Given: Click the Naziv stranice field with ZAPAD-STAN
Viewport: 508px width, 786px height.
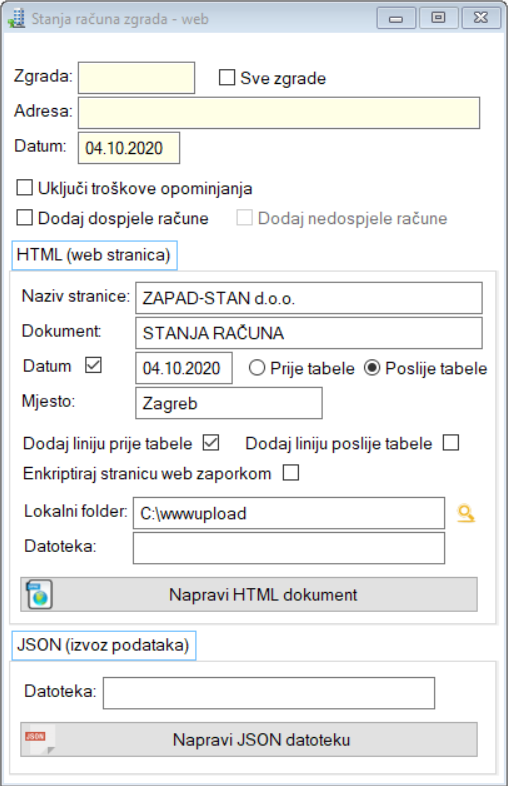Looking at the screenshot, I should pos(309,298).
